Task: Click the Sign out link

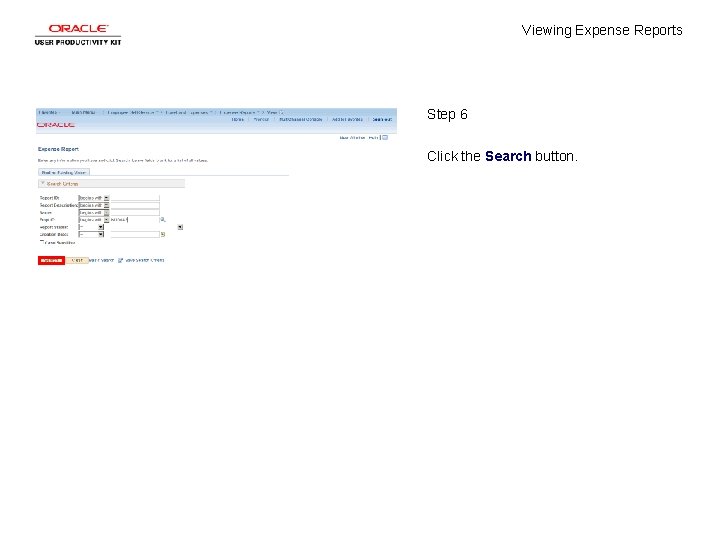Action: [382, 119]
